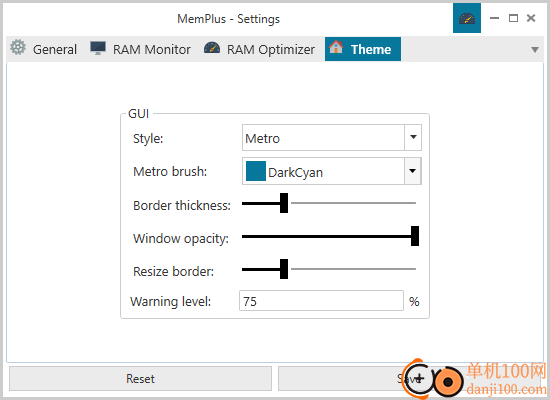Go to the RAM Optimizer tab
550x400 pixels.
point(259,49)
